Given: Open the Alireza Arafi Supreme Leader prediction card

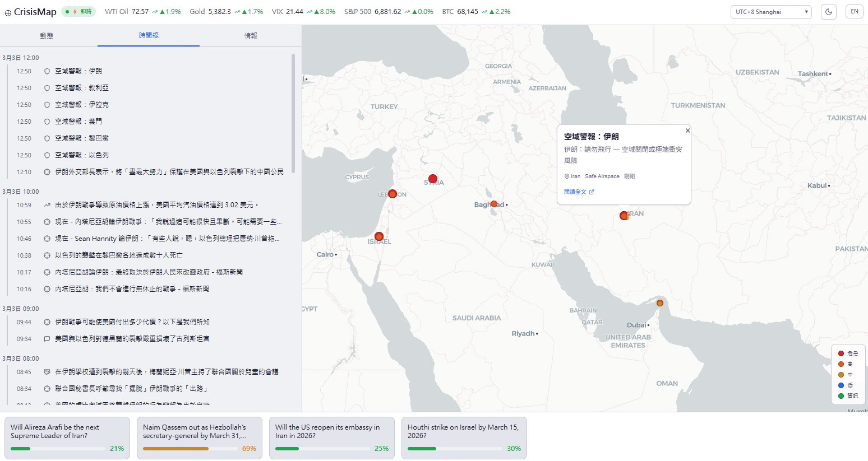Looking at the screenshot, I should [67, 437].
